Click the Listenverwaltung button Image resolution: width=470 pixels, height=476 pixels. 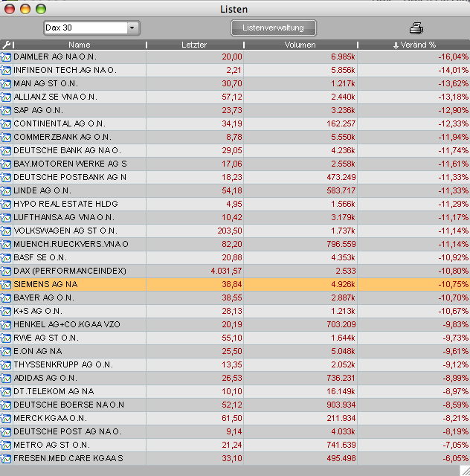click(273, 28)
